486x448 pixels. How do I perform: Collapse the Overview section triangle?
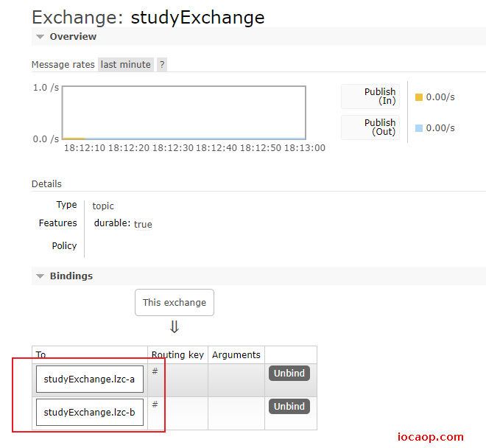point(40,37)
